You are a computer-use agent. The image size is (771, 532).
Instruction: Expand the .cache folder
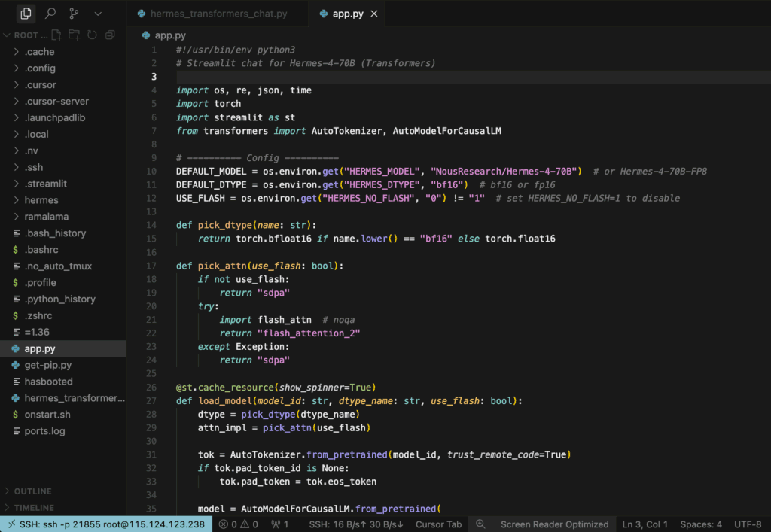tap(63, 52)
